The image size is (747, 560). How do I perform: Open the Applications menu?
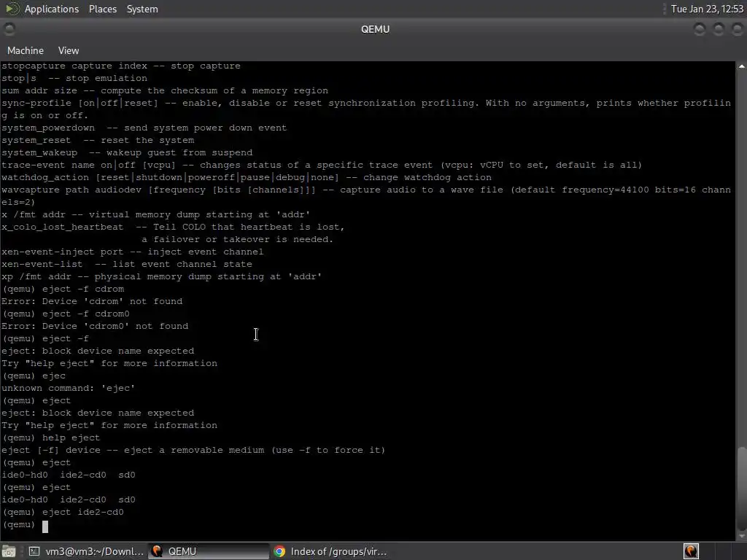(52, 9)
